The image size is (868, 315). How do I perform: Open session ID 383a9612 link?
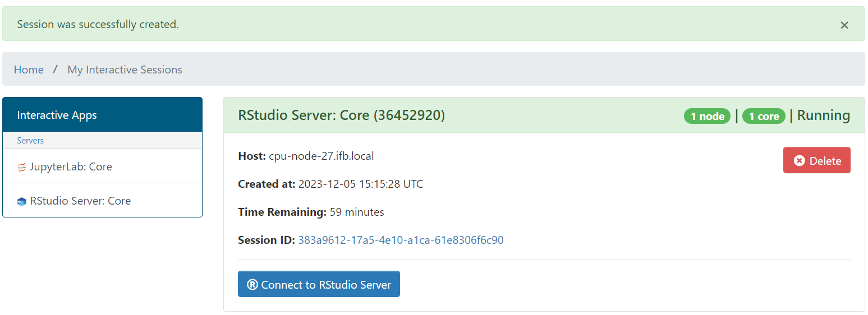click(401, 240)
